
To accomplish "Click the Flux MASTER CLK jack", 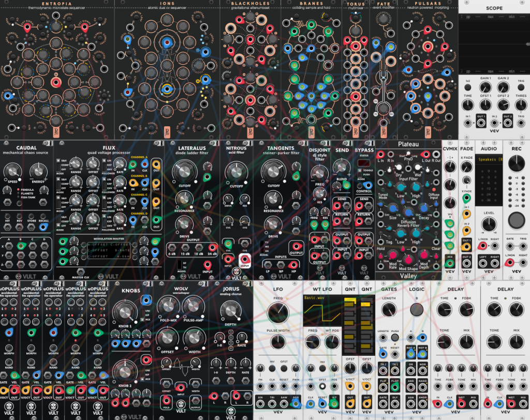I will coord(80,272).
